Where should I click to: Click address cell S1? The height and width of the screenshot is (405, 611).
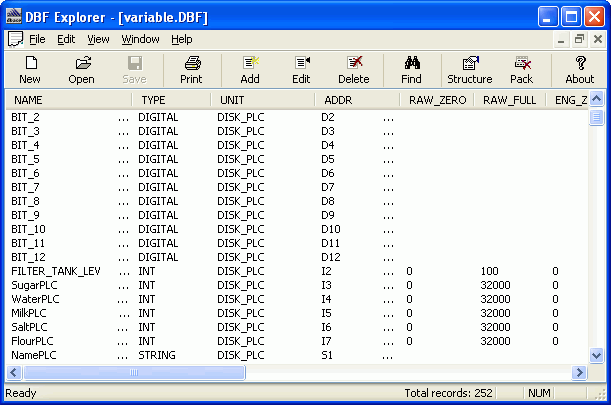(327, 355)
